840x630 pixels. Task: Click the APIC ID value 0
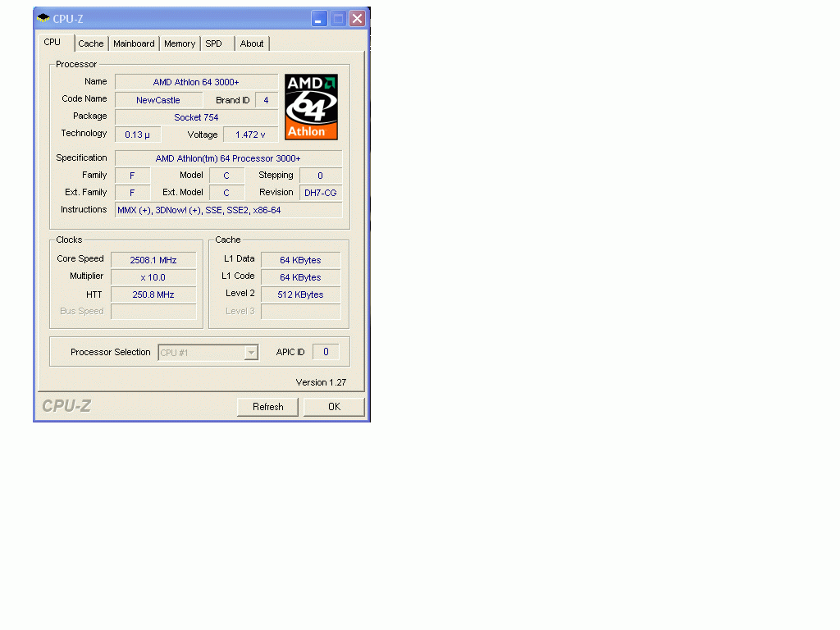(x=326, y=352)
